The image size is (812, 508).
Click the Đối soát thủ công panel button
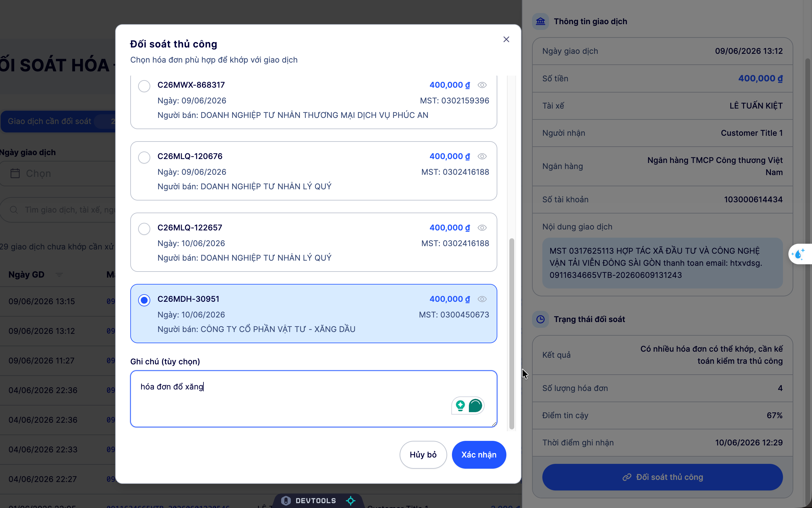click(x=662, y=477)
